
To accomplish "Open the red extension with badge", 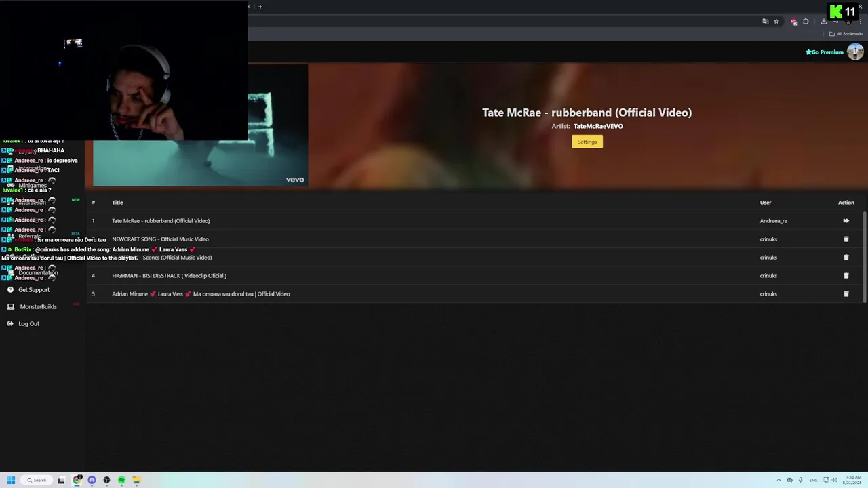I will (x=793, y=22).
